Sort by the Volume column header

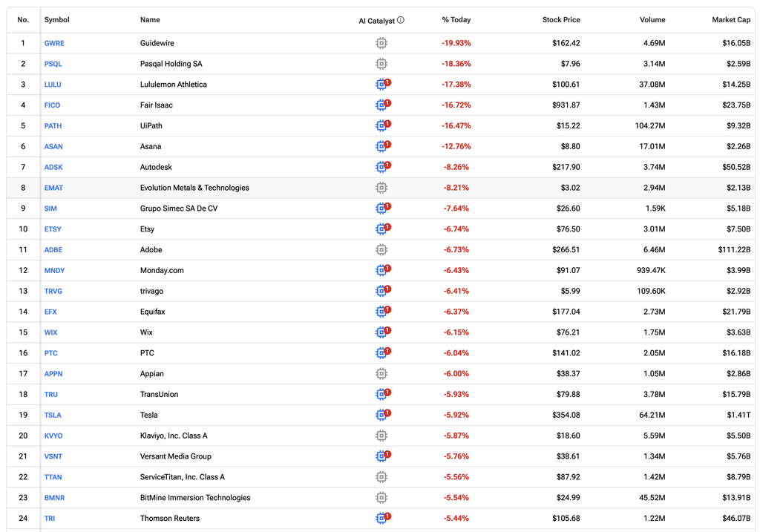point(652,20)
